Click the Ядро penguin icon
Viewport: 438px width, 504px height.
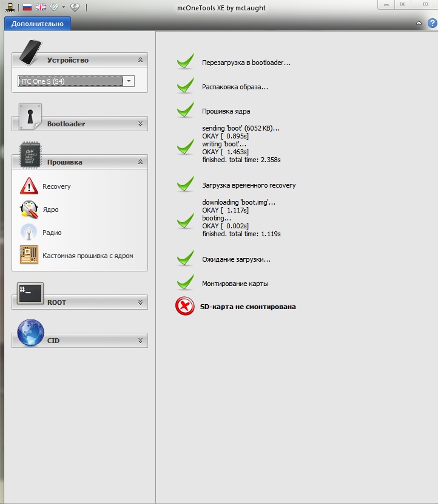click(29, 209)
